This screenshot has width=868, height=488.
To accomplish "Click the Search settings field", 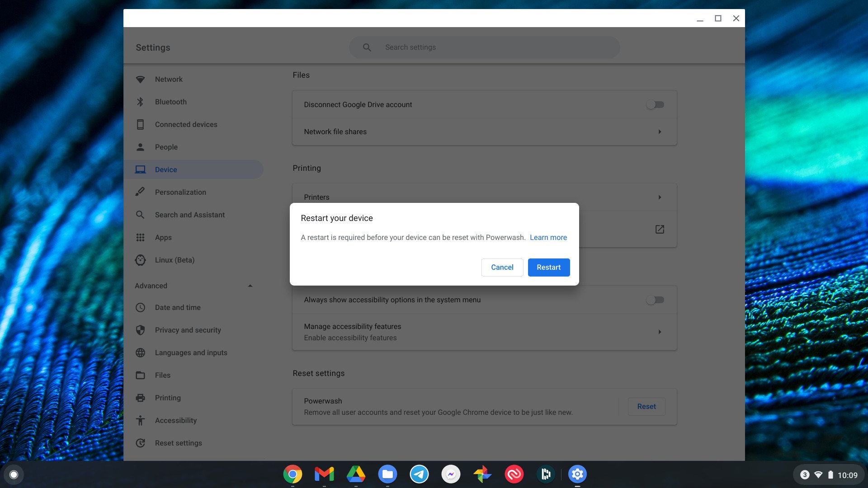I will pos(484,47).
